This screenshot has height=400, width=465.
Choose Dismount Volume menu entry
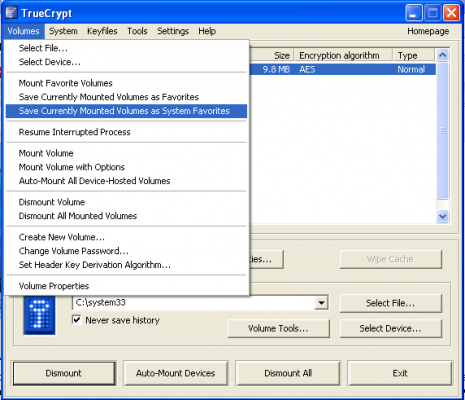126,202
